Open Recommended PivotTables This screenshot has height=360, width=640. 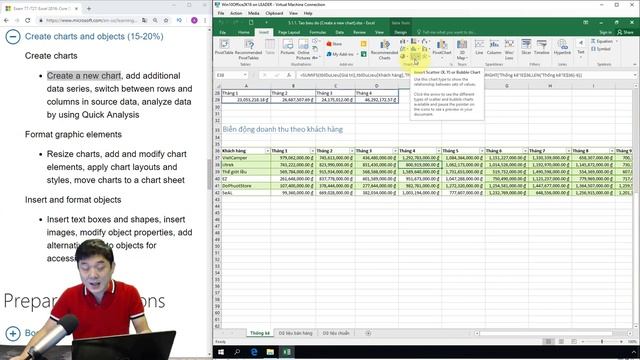(249, 49)
